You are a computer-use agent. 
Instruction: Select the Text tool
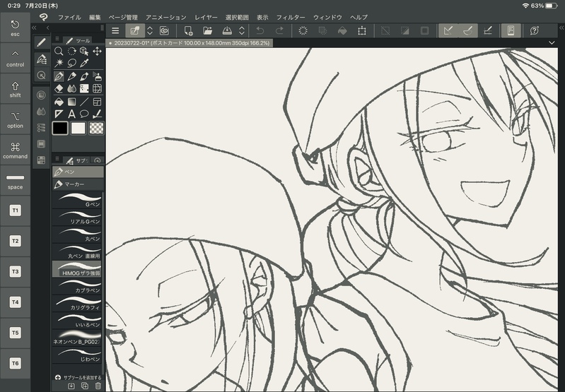click(x=71, y=114)
